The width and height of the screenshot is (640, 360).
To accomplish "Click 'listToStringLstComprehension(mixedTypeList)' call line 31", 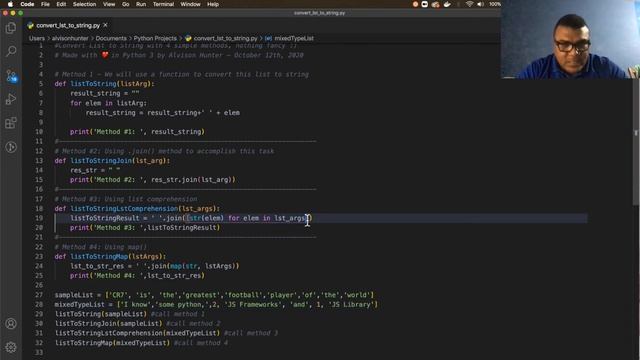I will pyautogui.click(x=137, y=333).
